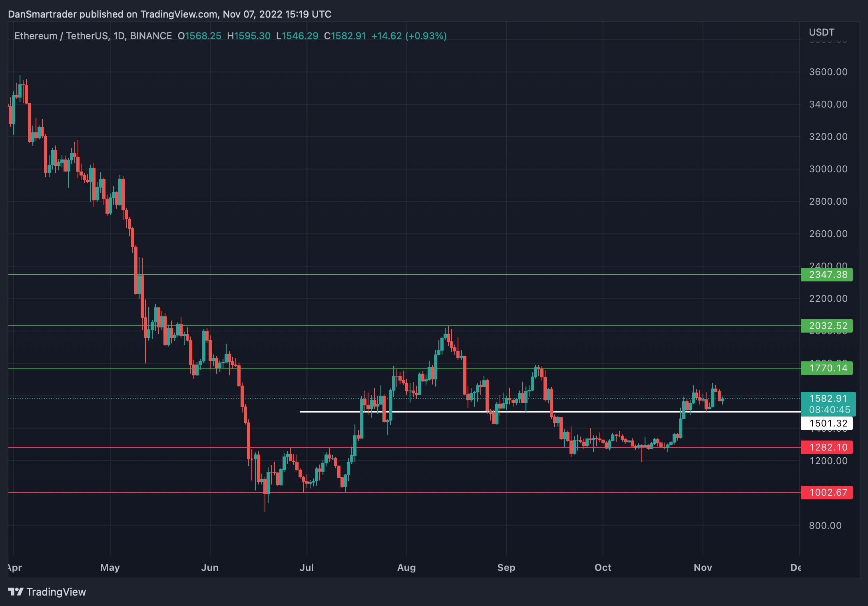Click the high value H1595.30
The height and width of the screenshot is (606, 868).
(249, 36)
